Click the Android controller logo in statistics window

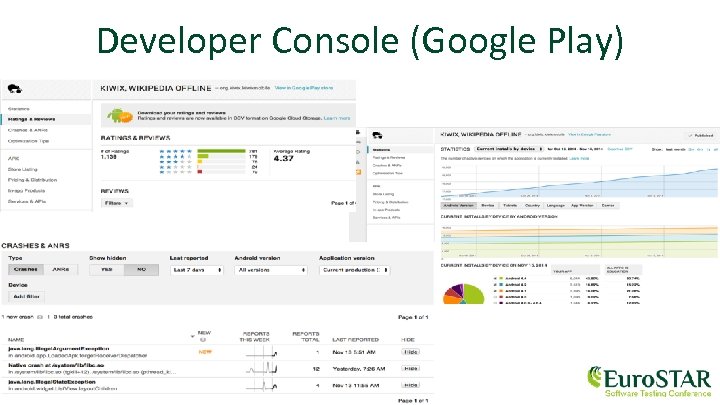click(x=377, y=135)
